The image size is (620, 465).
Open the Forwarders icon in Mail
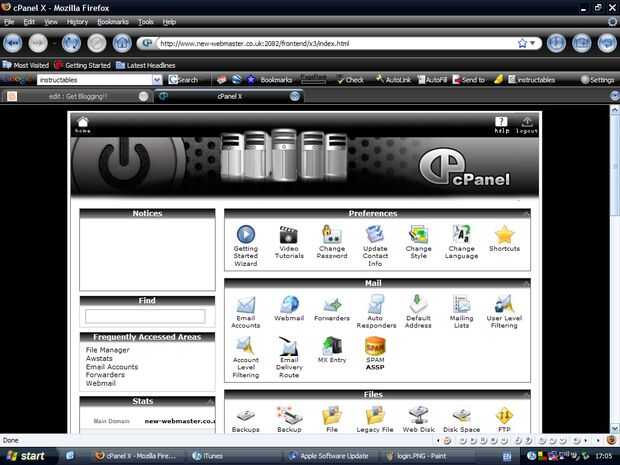[332, 305]
